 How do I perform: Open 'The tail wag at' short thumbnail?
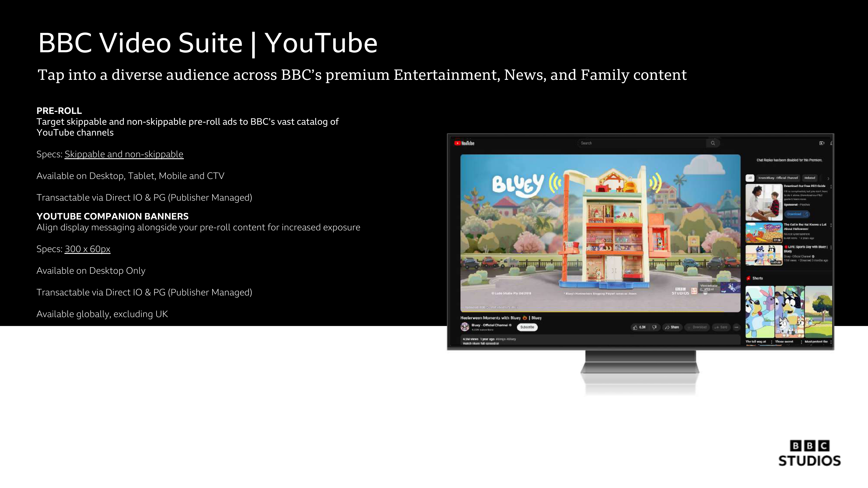pyautogui.click(x=760, y=312)
